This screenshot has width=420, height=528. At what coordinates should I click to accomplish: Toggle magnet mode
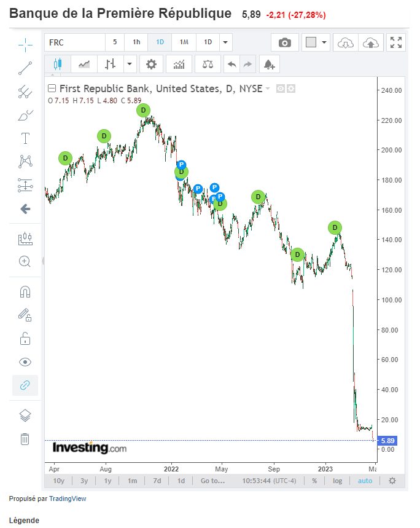[25, 292]
